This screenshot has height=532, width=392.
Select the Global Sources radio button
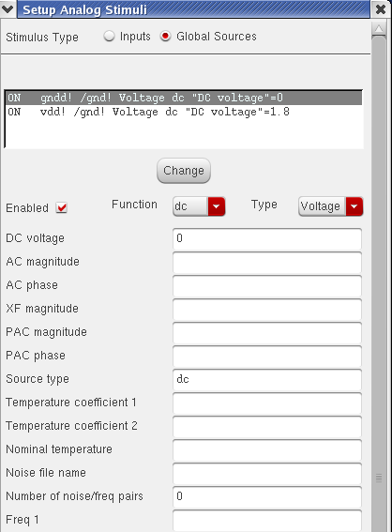tap(165, 36)
